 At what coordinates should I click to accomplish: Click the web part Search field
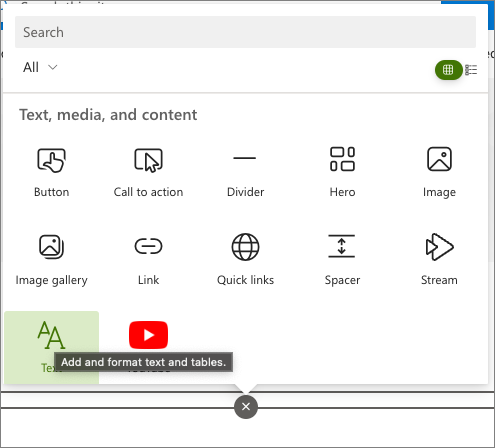tap(245, 32)
